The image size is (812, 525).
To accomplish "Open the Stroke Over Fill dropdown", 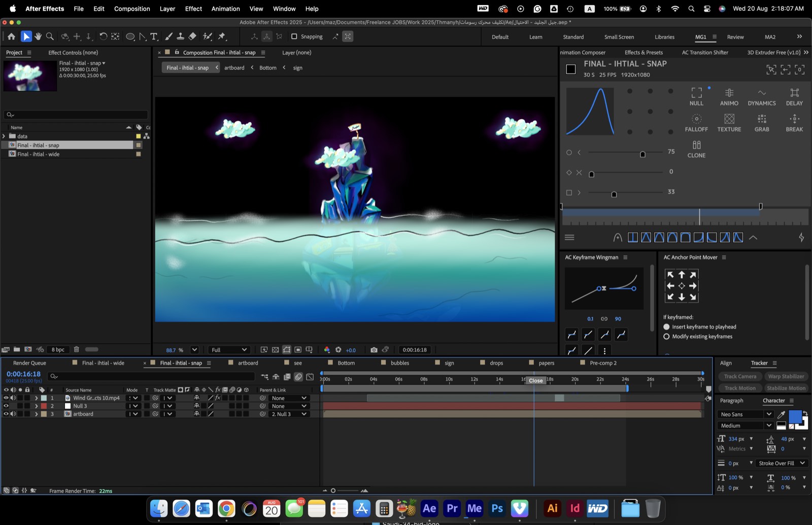I will click(x=782, y=463).
